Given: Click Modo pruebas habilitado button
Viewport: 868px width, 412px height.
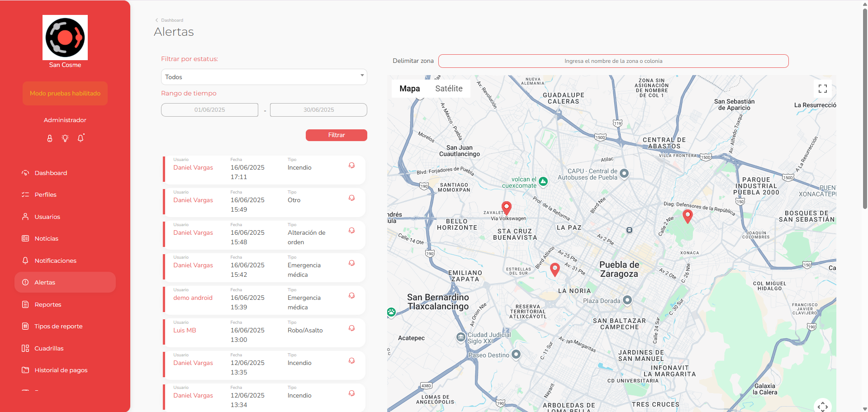Looking at the screenshot, I should coord(65,93).
